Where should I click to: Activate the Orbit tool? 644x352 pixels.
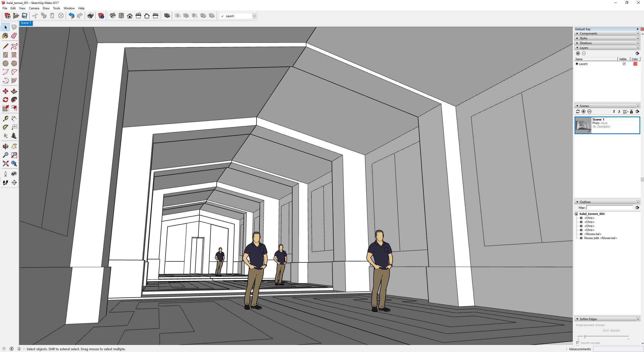pos(5,146)
